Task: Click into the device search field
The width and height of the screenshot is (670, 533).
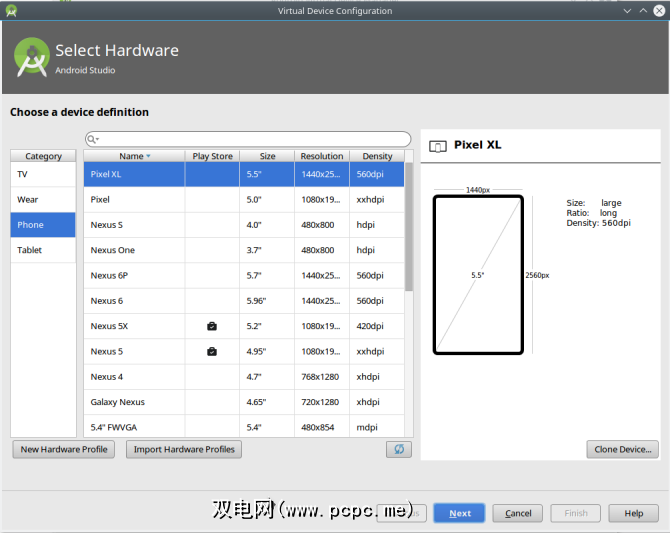Action: (250, 139)
